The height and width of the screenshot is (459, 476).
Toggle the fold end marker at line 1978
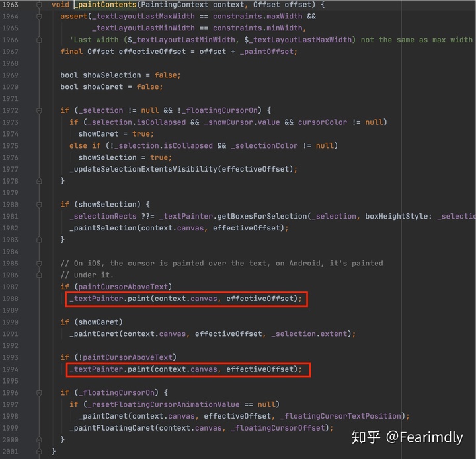39,181
